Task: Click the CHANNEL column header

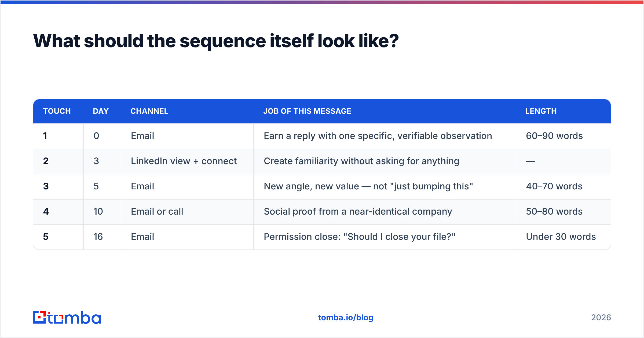Action: click(149, 111)
